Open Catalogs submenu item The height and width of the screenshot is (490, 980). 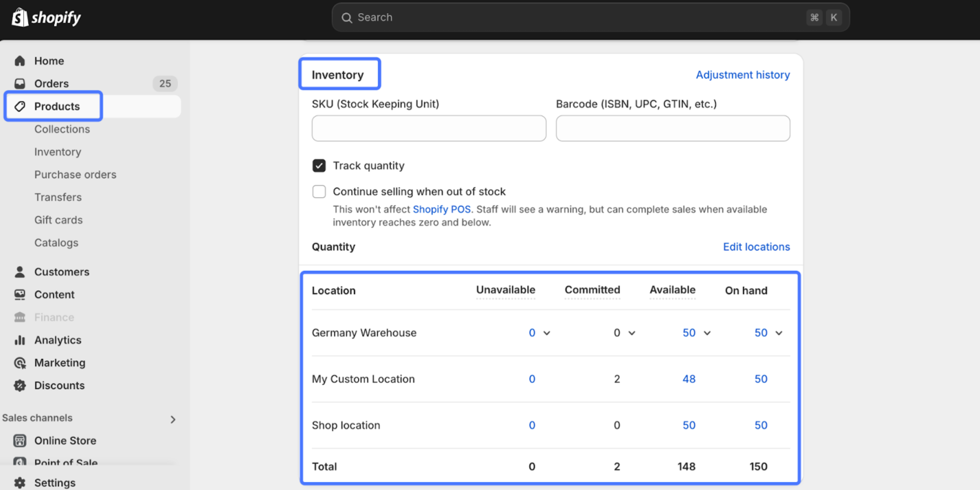coord(56,242)
